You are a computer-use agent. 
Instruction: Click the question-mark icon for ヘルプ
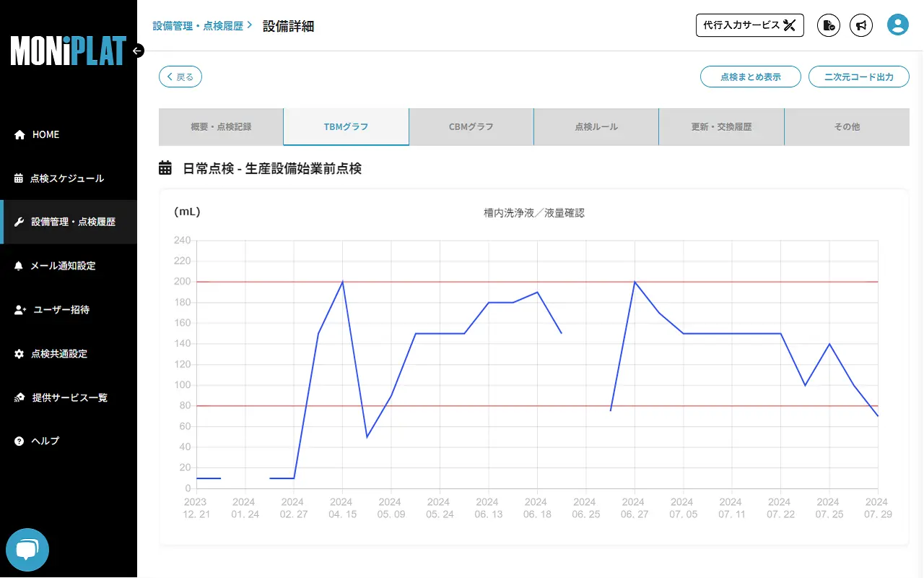coord(17,441)
